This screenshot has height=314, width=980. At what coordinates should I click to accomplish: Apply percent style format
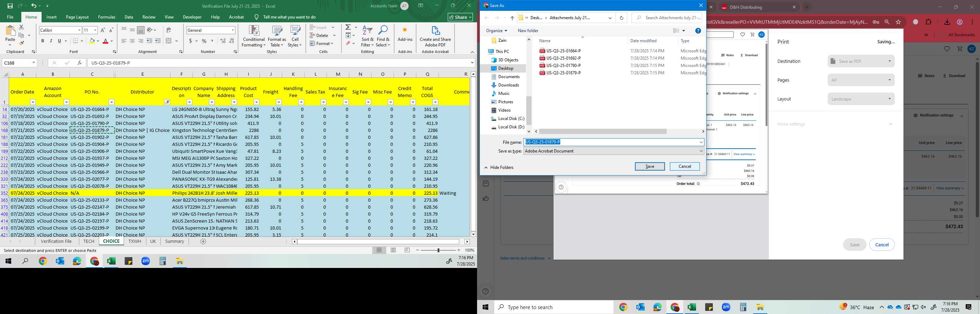click(x=204, y=41)
